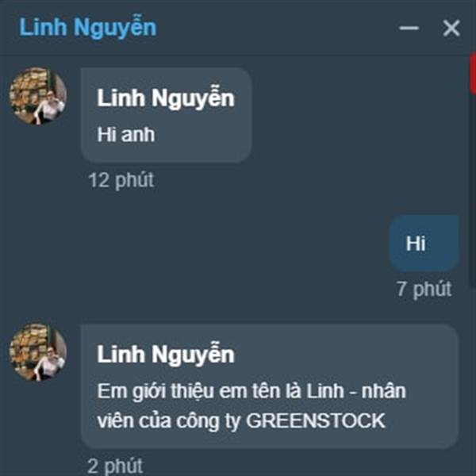Click the red scrollbar thumb
476x476 pixels.
click(x=473, y=74)
